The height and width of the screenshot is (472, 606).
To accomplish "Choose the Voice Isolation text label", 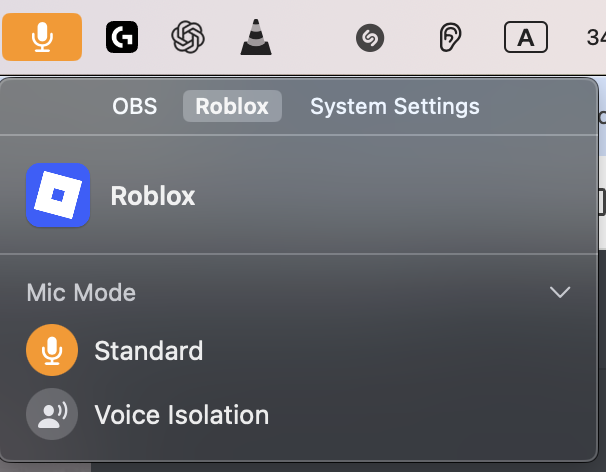I will pyautogui.click(x=182, y=415).
